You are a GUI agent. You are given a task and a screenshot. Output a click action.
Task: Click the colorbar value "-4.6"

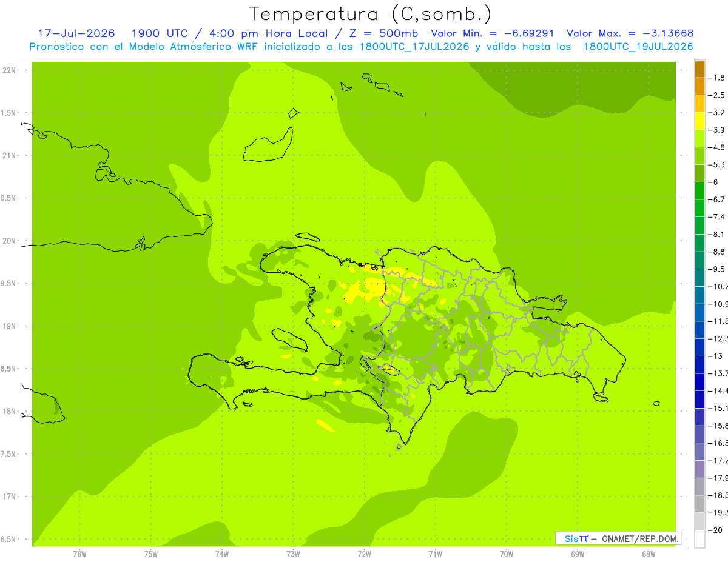click(716, 147)
